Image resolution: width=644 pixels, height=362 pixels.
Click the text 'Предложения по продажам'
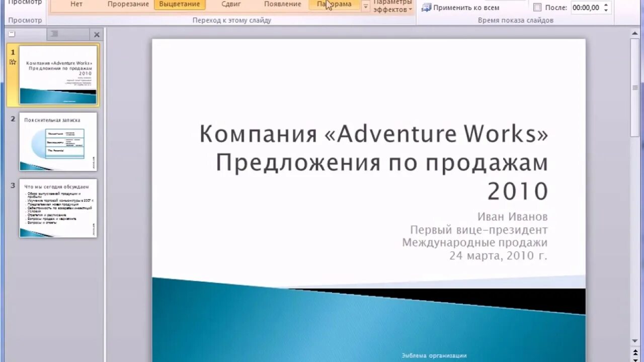pyautogui.click(x=382, y=162)
